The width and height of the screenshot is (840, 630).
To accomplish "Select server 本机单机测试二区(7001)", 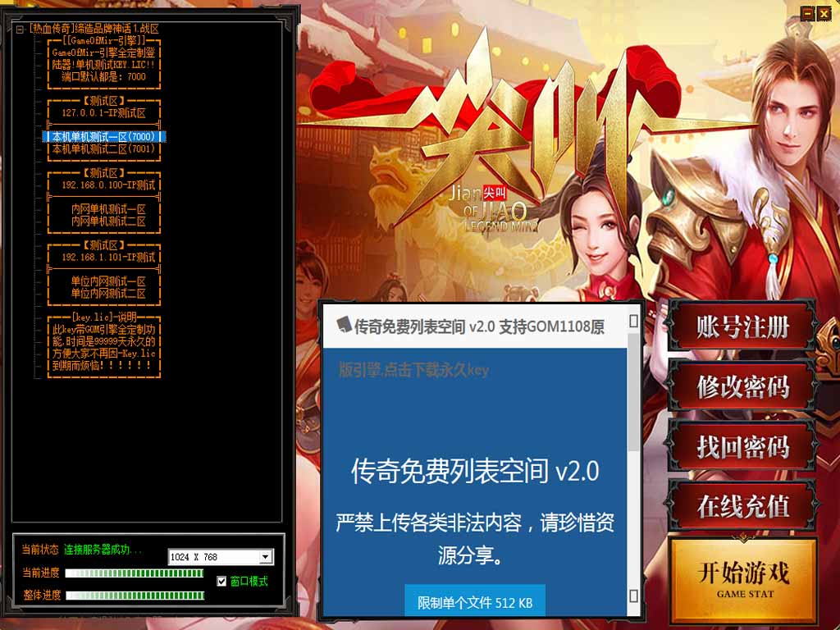I will (x=104, y=149).
